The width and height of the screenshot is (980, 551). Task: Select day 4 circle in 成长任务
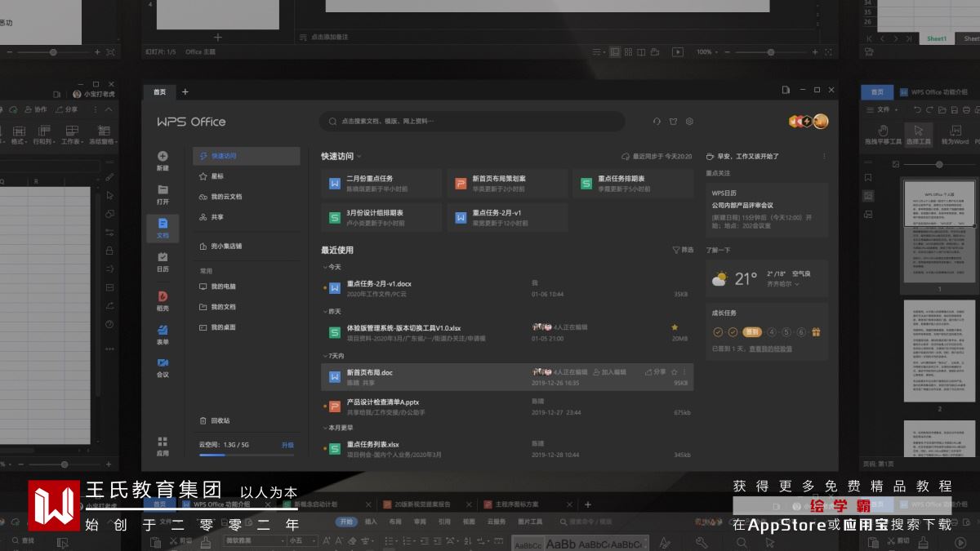(772, 332)
